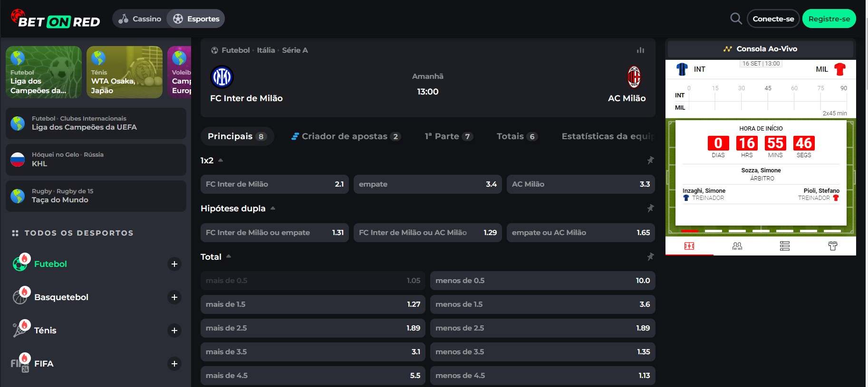Expand Ténis with plus button
This screenshot has height=387, width=868.
click(x=174, y=330)
